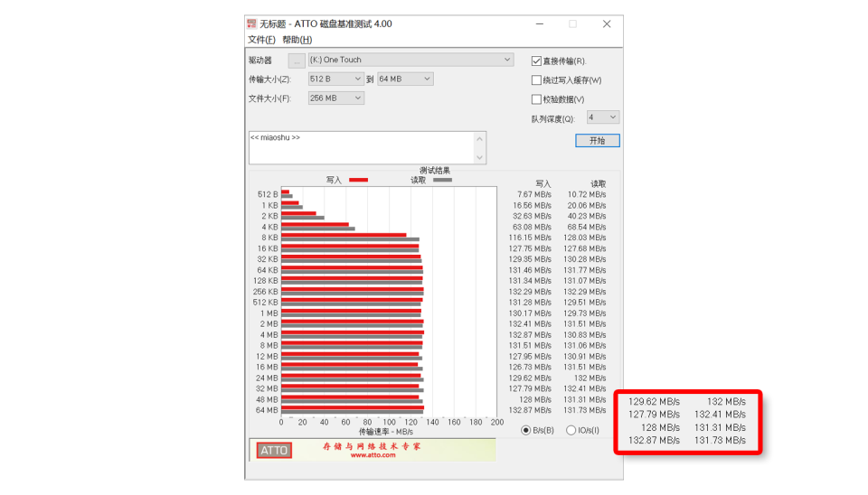Click the 16.56 MB/s write value
The image size is (868, 495).
pos(532,206)
